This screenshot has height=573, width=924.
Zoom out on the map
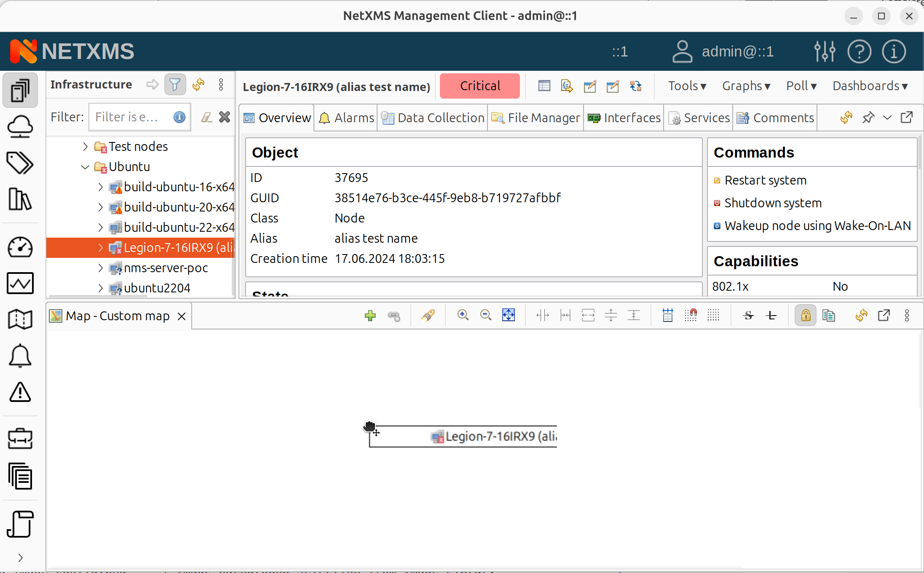tap(485, 315)
